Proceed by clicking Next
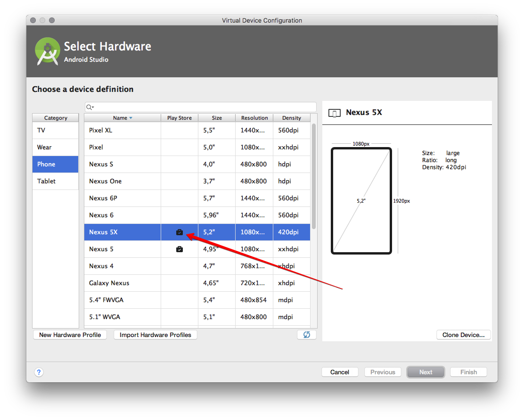 pos(425,372)
